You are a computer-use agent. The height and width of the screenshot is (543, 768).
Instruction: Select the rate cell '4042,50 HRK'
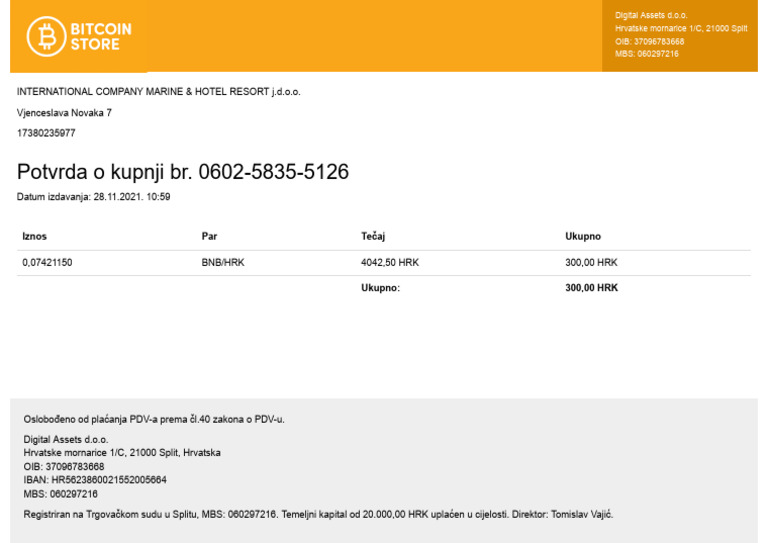coord(390,263)
